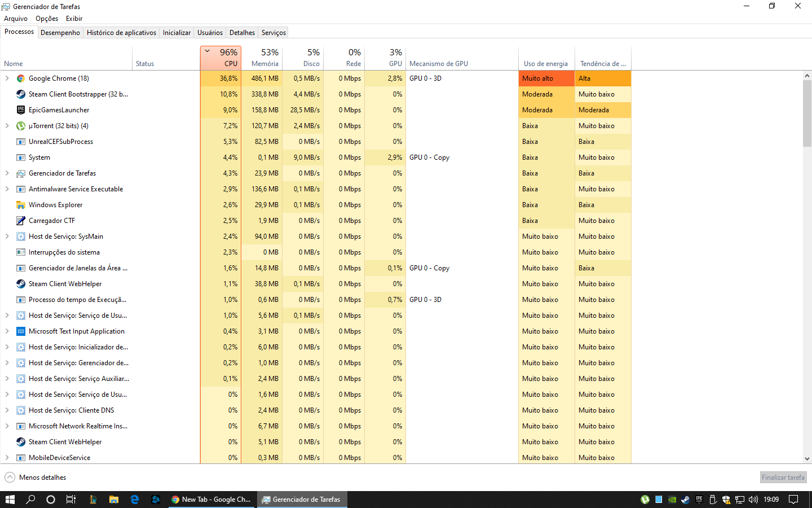The image size is (812, 508).
Task: Click the 19:09 taskbar clock
Action: tap(771, 500)
